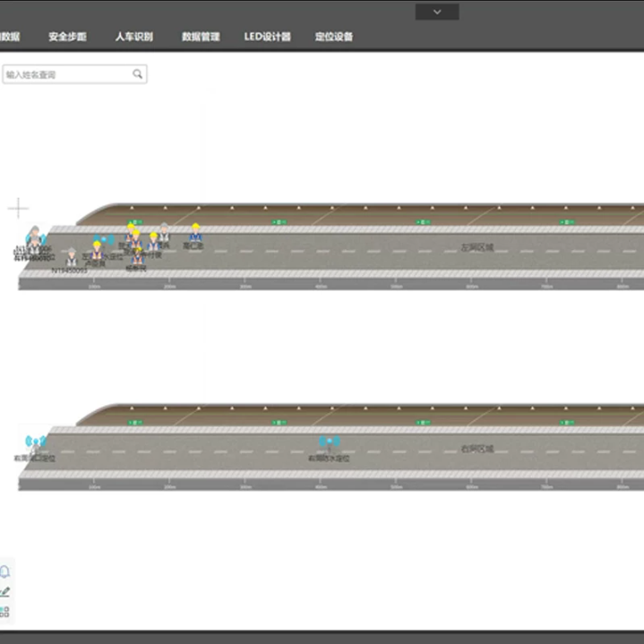Select the gray worker at left tunnel entrance

34,240
